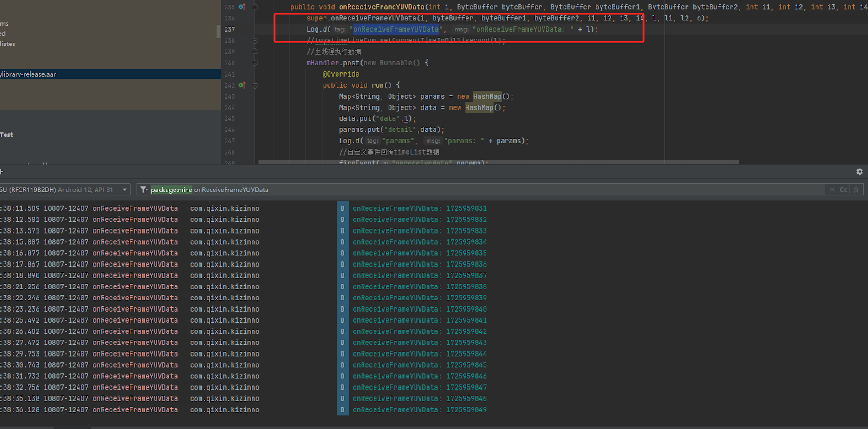Select log entry ending 1725959831
The width and height of the screenshot is (868, 429).
click(x=420, y=208)
